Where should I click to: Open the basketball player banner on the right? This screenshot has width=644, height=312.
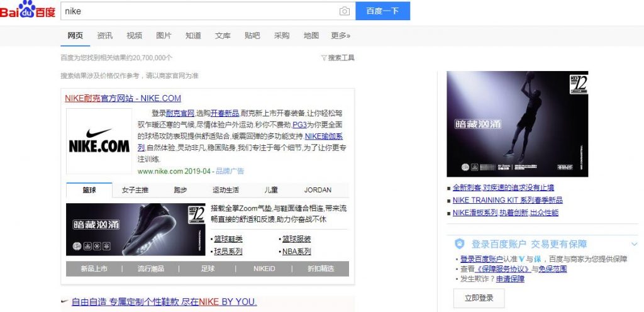point(517,124)
